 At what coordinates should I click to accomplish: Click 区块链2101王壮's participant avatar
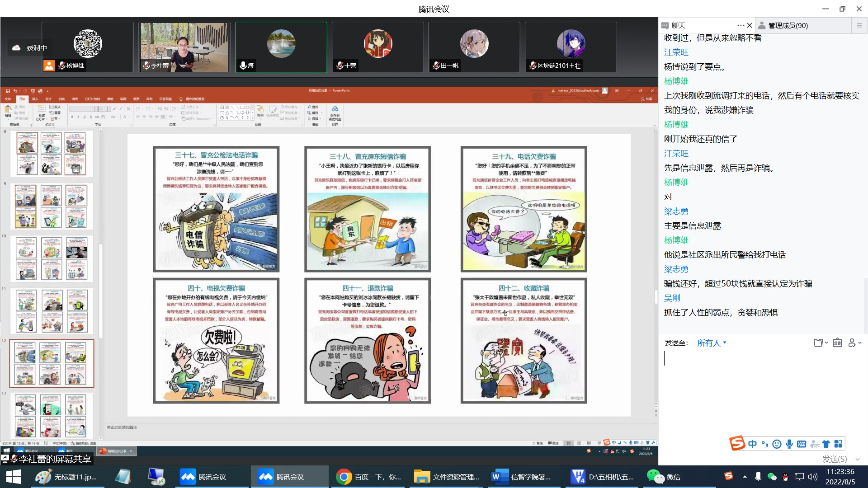click(x=571, y=43)
